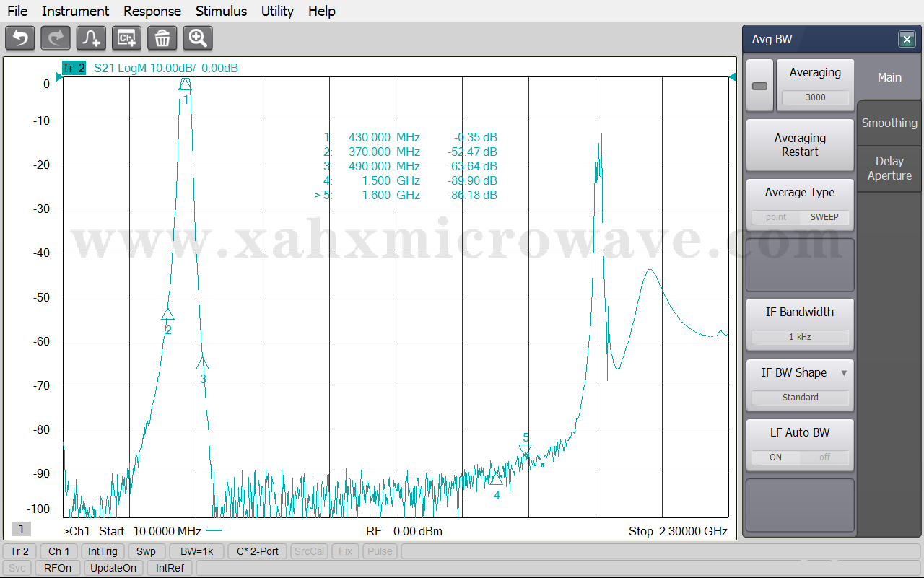Add a new trace with toolbar icon
This screenshot has width=924, height=578.
(91, 38)
